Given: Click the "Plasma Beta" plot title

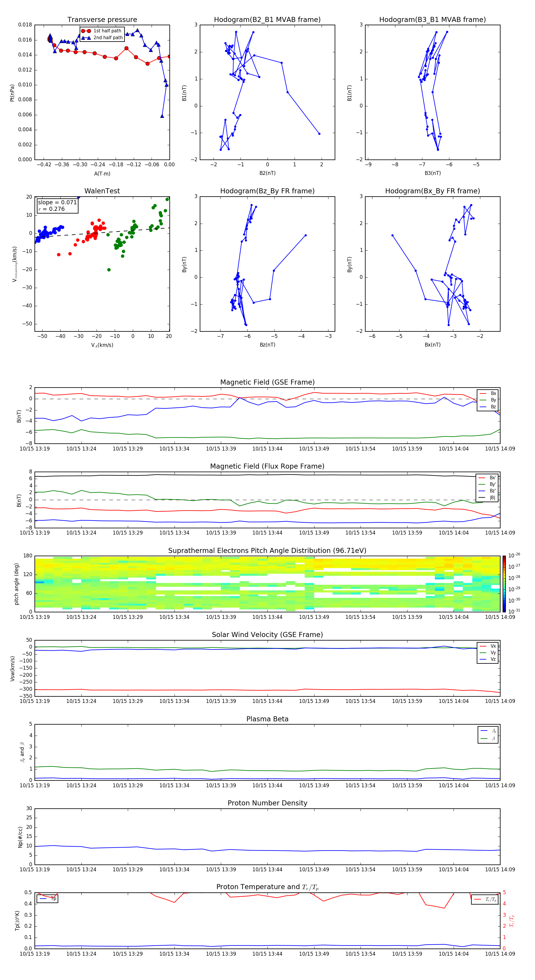Looking at the screenshot, I should [267, 719].
